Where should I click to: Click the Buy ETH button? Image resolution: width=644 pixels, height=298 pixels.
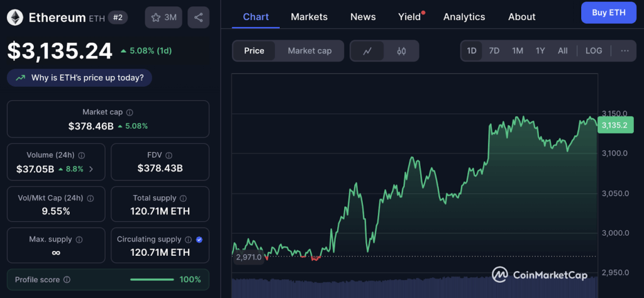pyautogui.click(x=608, y=13)
